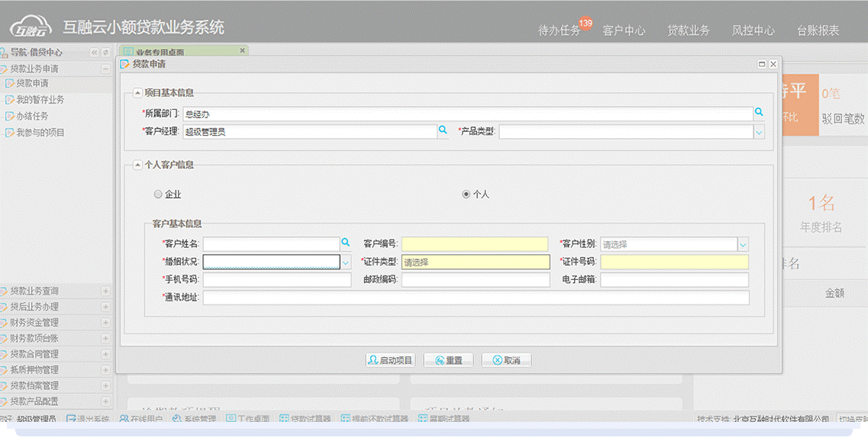Open the 风控中心 top menu

tap(753, 31)
